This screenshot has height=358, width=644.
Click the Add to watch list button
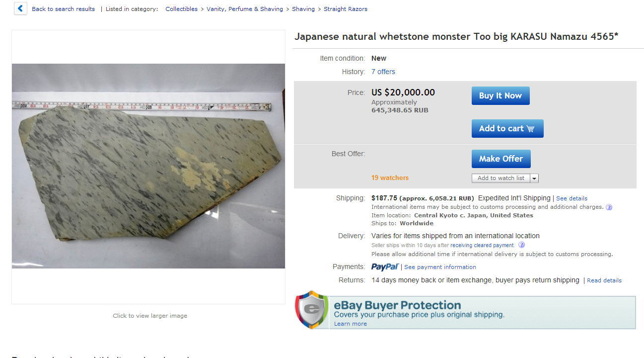coord(501,178)
